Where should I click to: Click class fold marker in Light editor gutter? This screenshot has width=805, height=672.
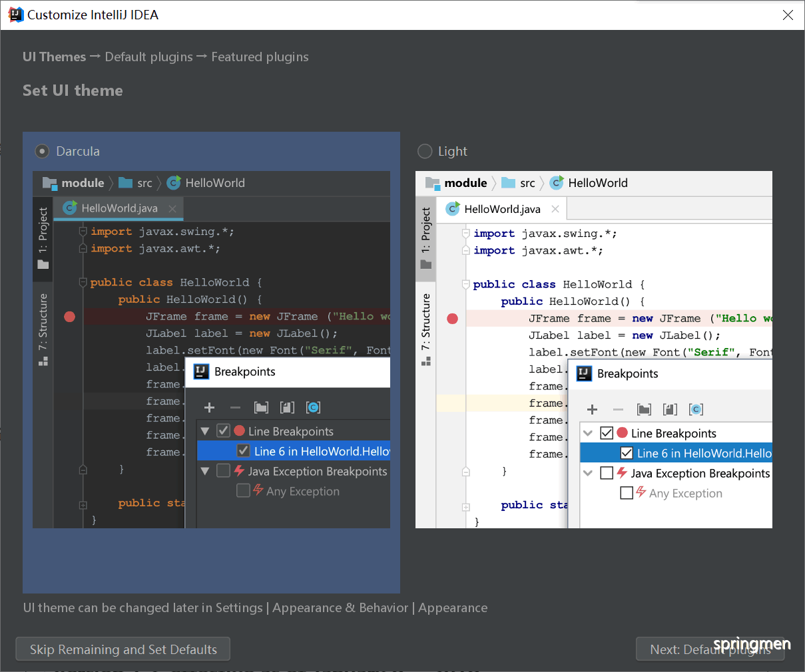coord(466,284)
